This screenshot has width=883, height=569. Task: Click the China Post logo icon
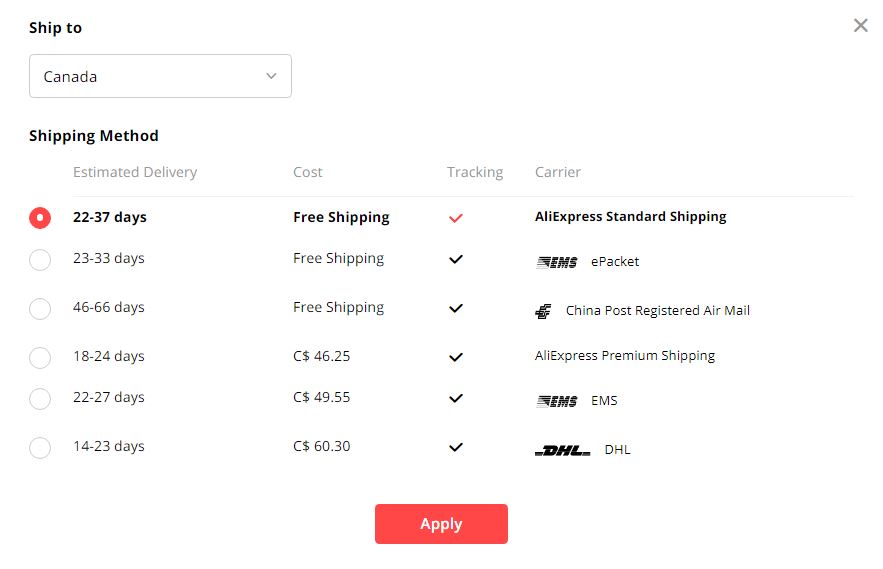pyautogui.click(x=543, y=311)
